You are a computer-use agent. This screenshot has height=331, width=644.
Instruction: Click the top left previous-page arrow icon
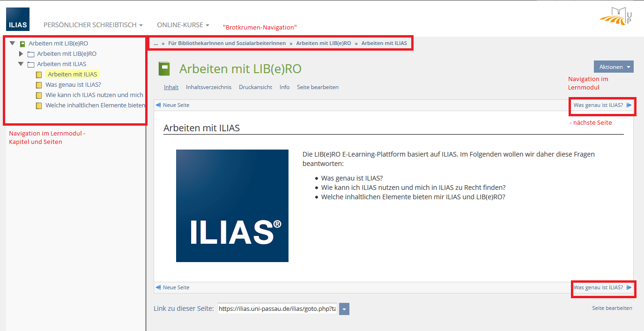(158, 105)
